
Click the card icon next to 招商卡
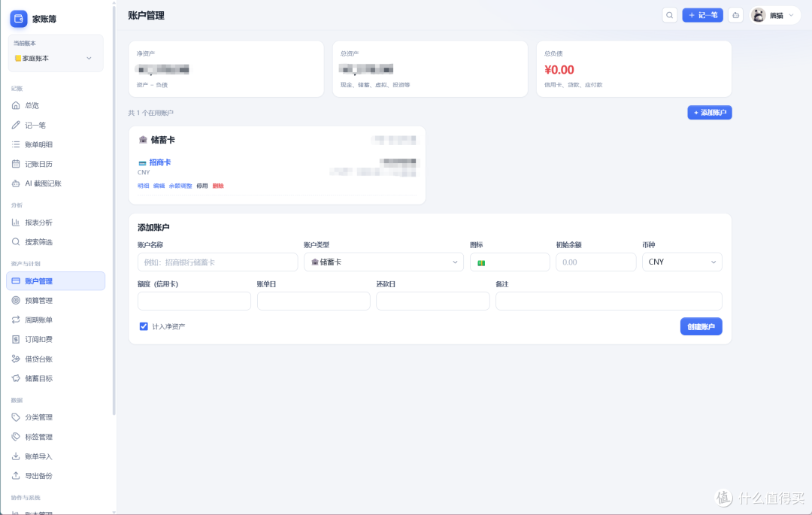tap(142, 163)
